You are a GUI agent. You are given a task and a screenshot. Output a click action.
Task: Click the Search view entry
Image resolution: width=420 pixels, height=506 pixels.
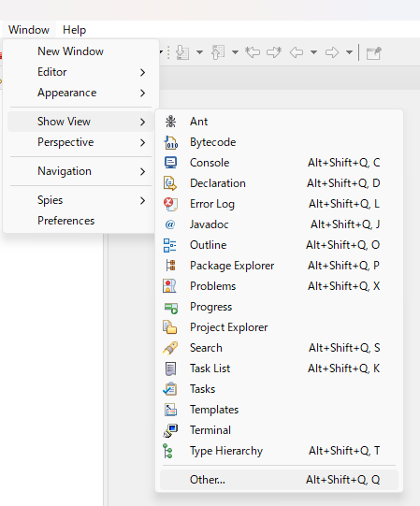(279, 348)
